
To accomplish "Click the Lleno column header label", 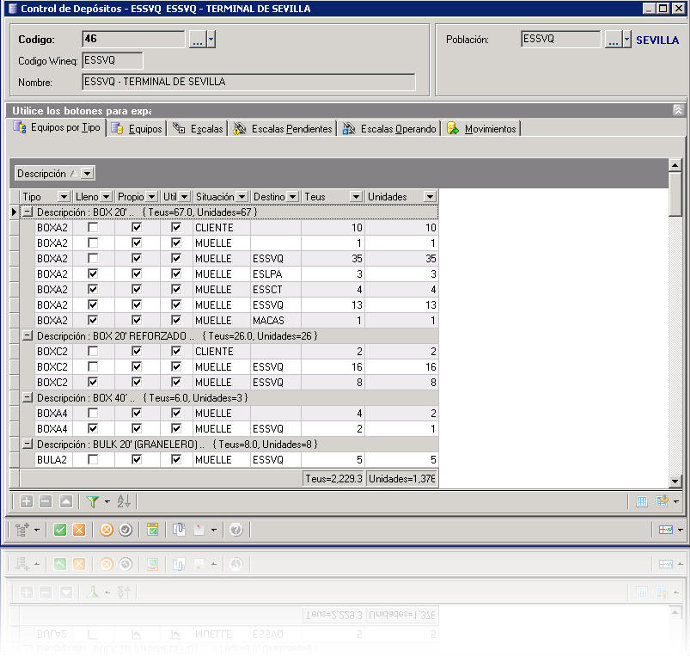I will [87, 197].
